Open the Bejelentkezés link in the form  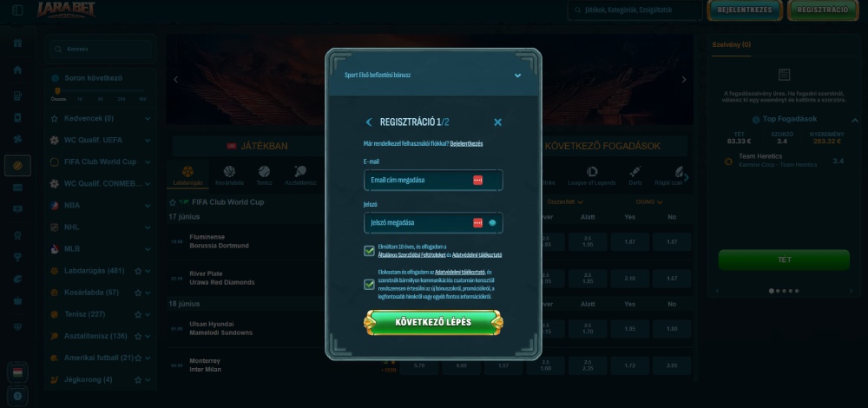click(x=466, y=143)
